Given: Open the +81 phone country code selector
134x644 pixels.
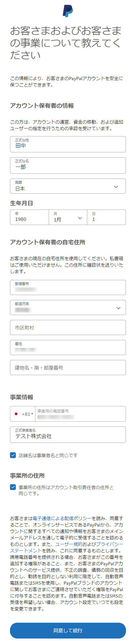Looking at the screenshot, I should click(x=23, y=414).
